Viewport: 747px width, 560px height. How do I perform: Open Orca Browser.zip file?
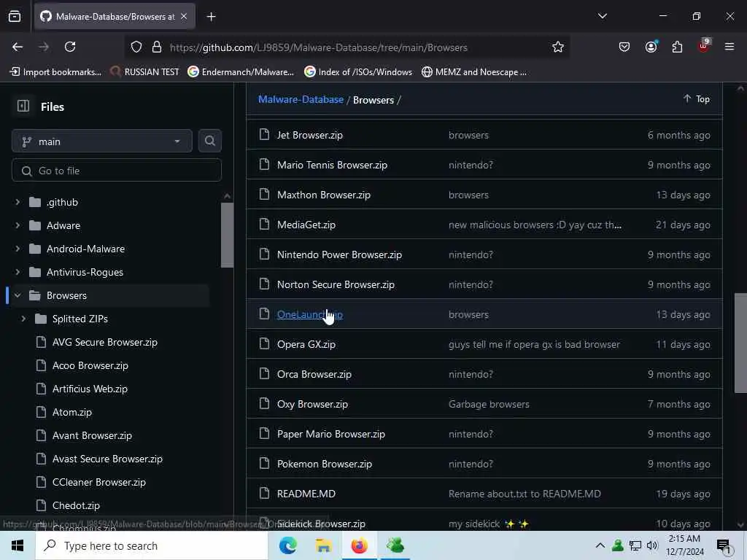tap(314, 374)
